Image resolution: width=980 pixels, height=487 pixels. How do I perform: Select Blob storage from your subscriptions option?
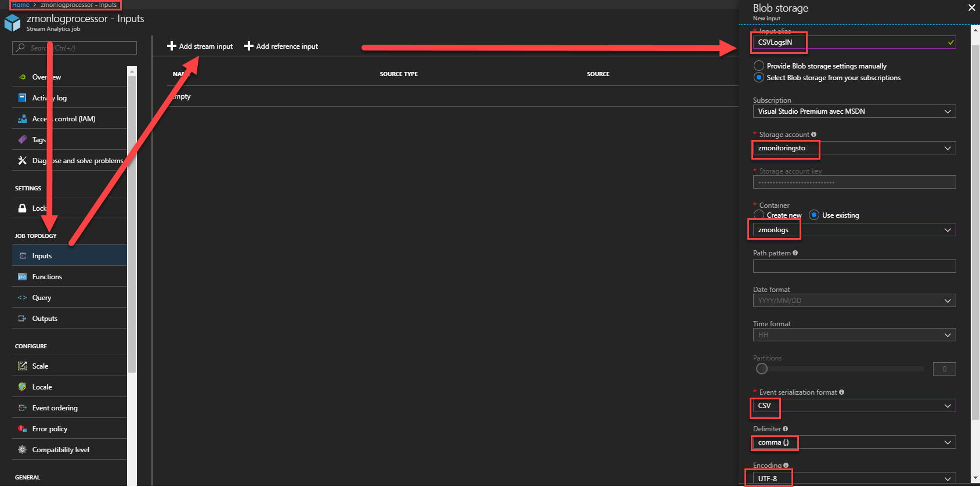click(758, 77)
